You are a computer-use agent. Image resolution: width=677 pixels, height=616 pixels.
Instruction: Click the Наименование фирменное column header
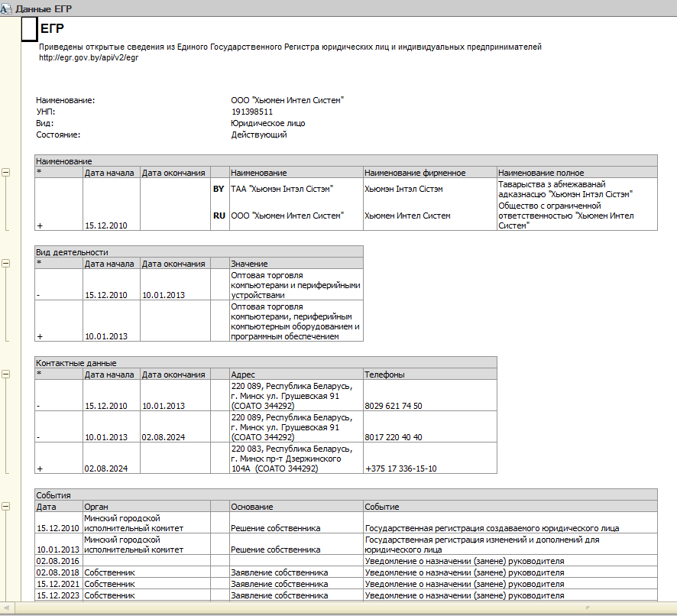point(415,173)
